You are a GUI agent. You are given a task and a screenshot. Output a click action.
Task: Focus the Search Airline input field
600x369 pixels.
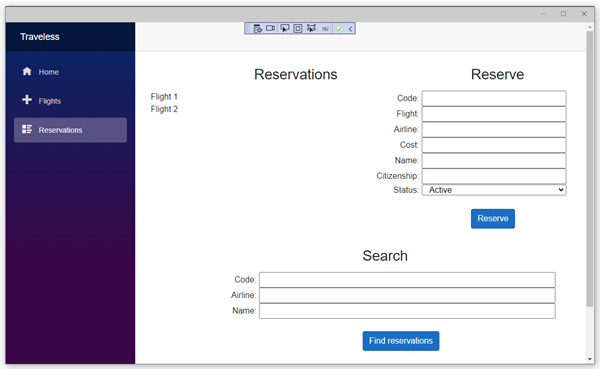(407, 296)
